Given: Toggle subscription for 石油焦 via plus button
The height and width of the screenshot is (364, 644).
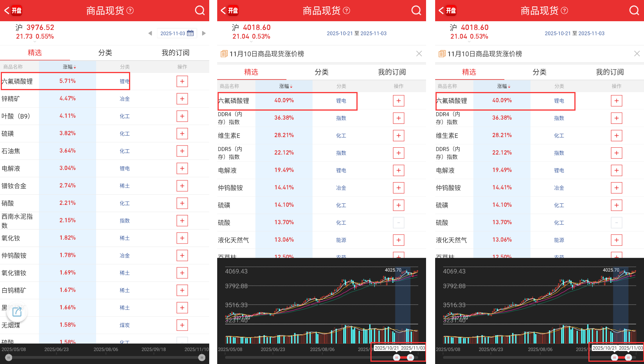Looking at the screenshot, I should coord(182,151).
